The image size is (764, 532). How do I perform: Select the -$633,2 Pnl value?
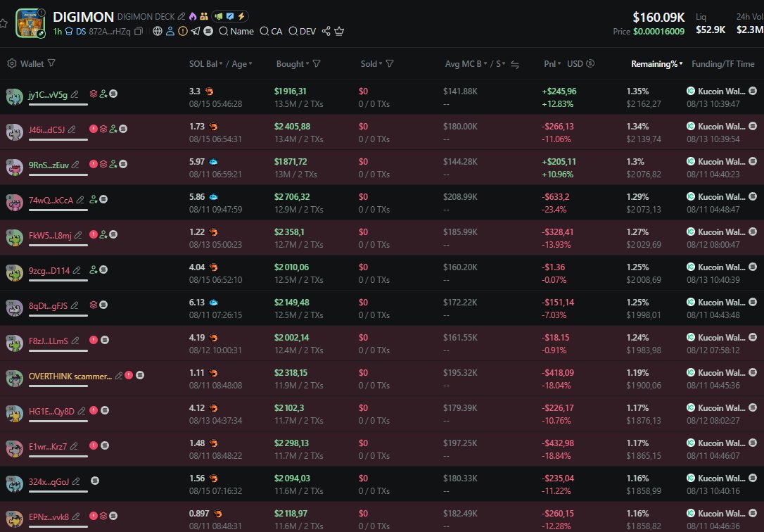pyautogui.click(x=556, y=197)
